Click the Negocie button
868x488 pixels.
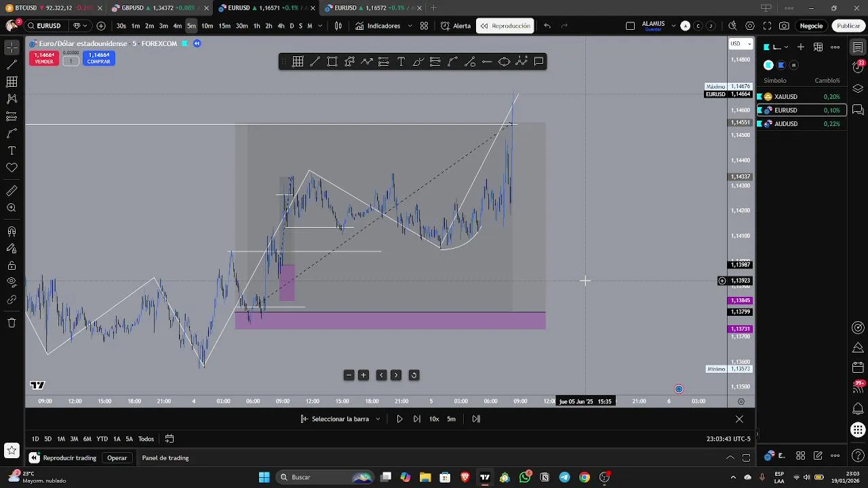[811, 26]
